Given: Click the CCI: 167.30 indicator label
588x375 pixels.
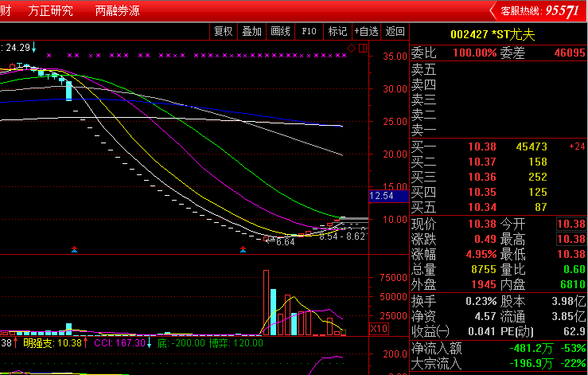Looking at the screenshot, I should tap(119, 342).
